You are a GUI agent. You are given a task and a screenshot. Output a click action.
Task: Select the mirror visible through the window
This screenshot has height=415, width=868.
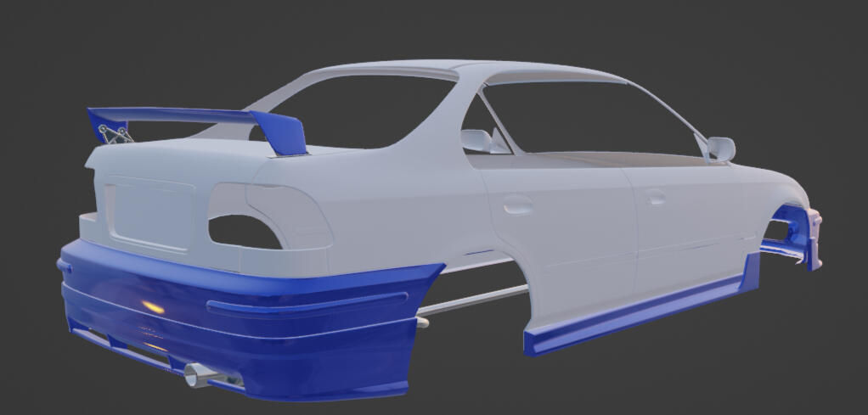tap(477, 140)
